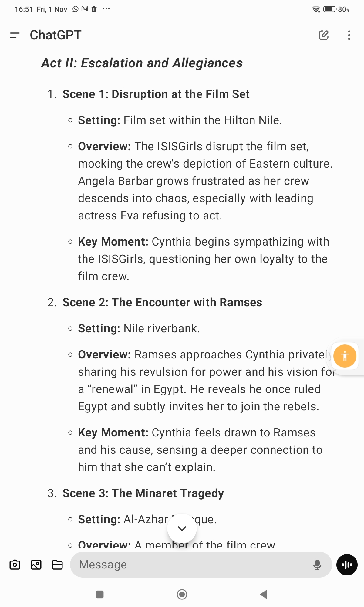Tap the WhatsApp notification icon
Image resolution: width=364 pixels, height=607 pixels.
[76, 9]
